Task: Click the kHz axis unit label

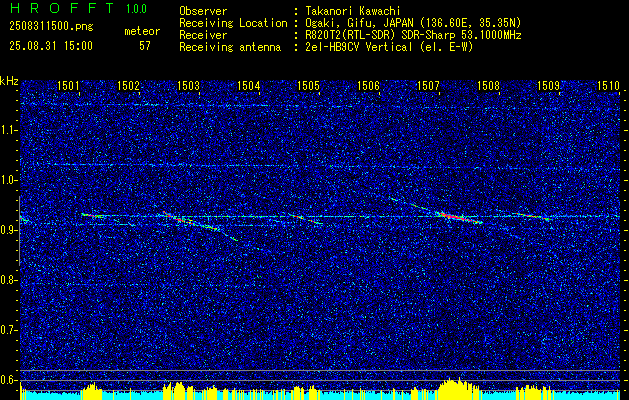Action: click(x=9, y=82)
